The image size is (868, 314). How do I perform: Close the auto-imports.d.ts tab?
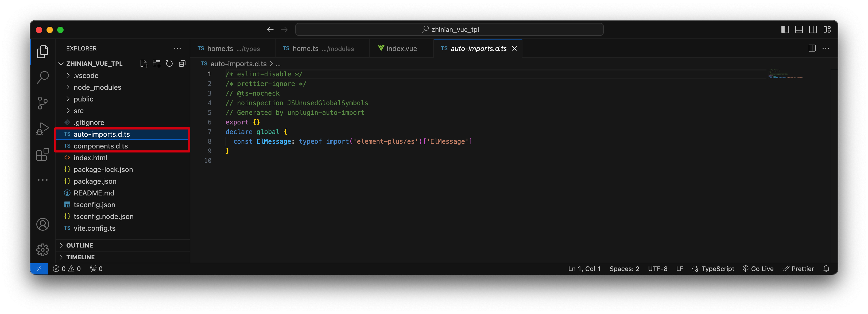point(514,49)
